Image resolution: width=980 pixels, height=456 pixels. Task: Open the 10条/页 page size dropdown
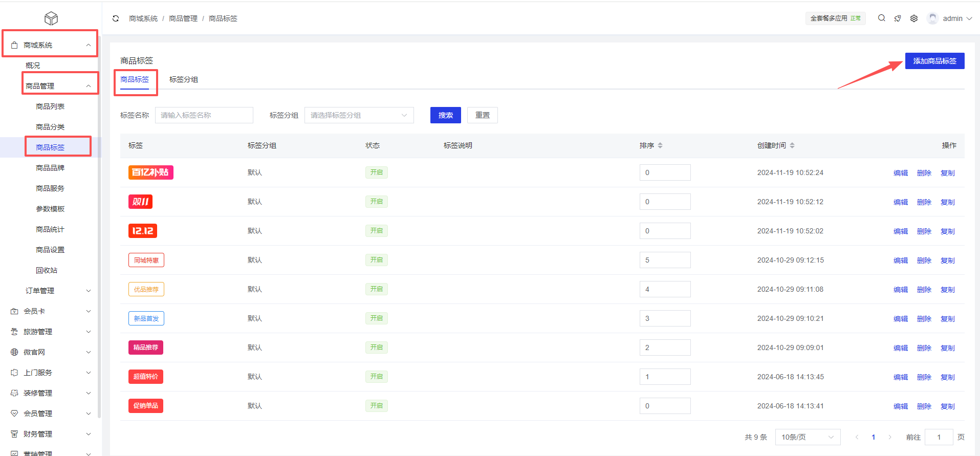[x=807, y=437]
